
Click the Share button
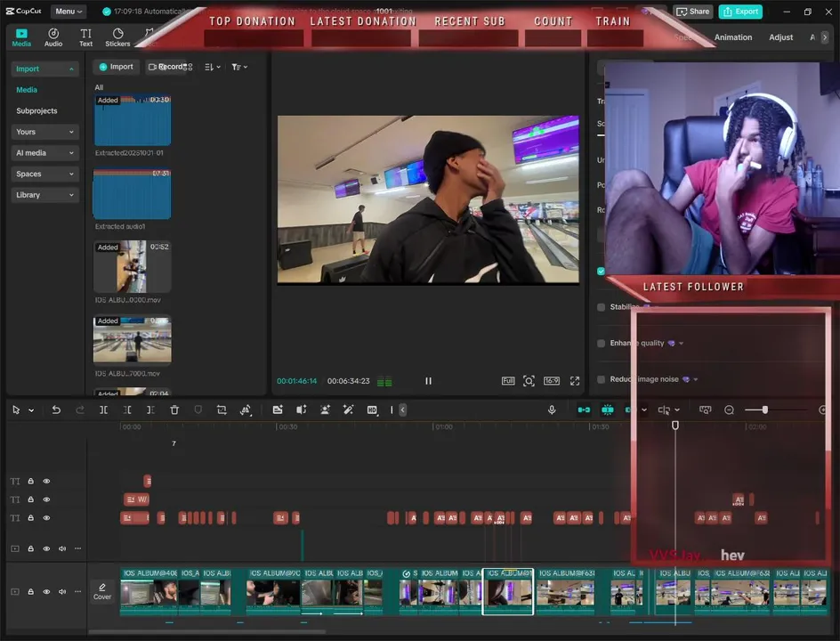coord(693,12)
